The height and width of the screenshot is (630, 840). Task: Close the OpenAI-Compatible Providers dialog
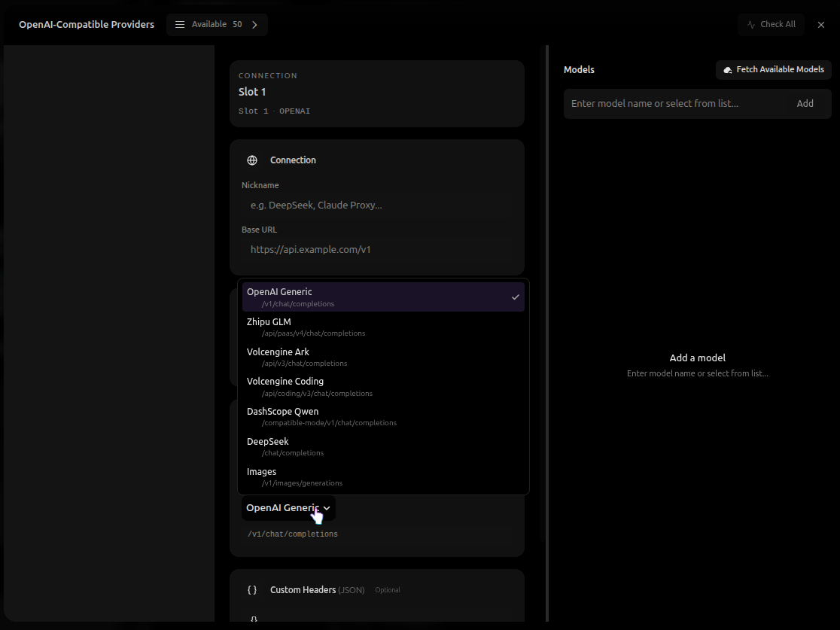820,25
